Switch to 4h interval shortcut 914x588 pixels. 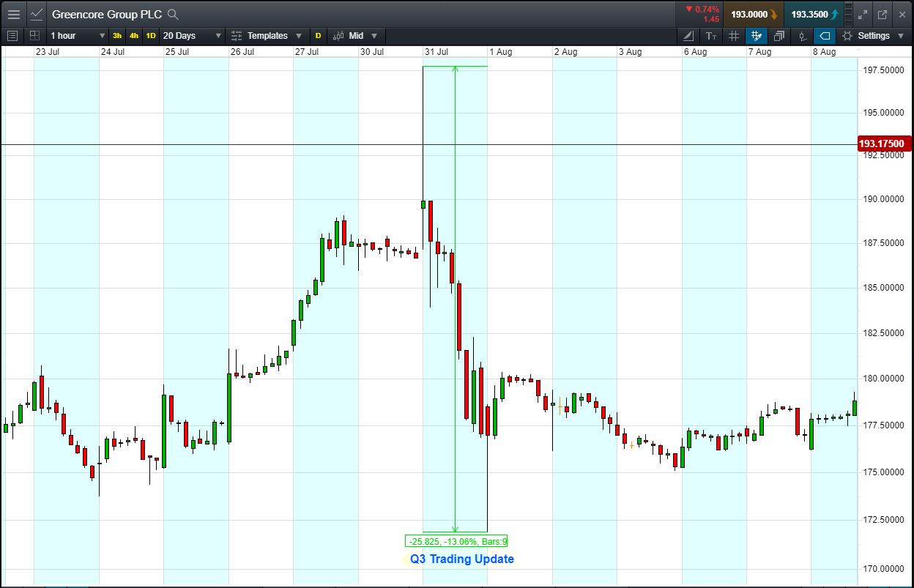(x=134, y=35)
